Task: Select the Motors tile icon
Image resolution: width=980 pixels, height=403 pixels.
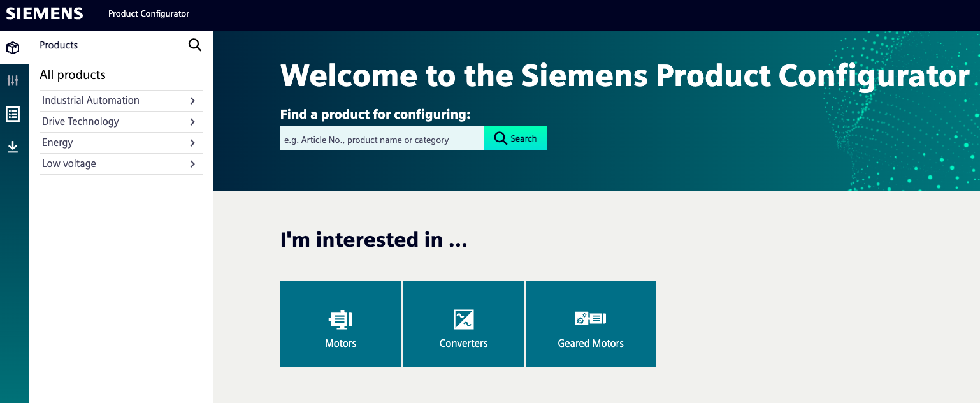Action: (x=340, y=319)
